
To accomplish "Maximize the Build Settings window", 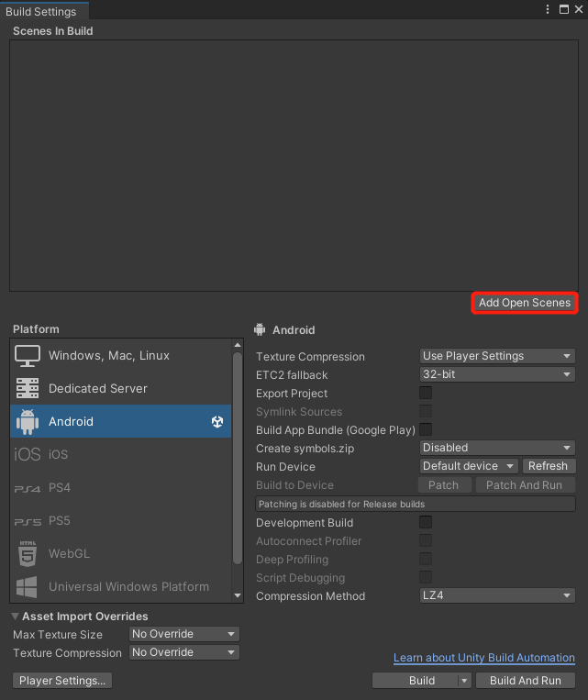I will click(x=564, y=9).
